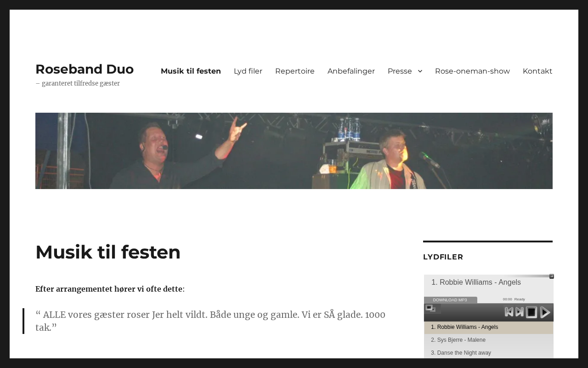Viewport: 588px width, 368px height.
Task: Start playback with the play icon
Action: (545, 312)
